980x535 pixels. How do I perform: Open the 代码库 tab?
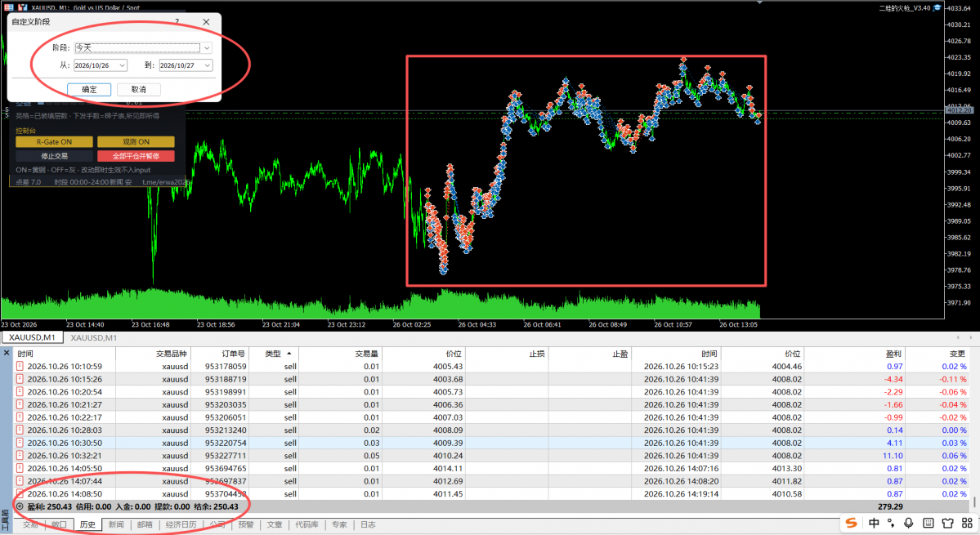(307, 525)
